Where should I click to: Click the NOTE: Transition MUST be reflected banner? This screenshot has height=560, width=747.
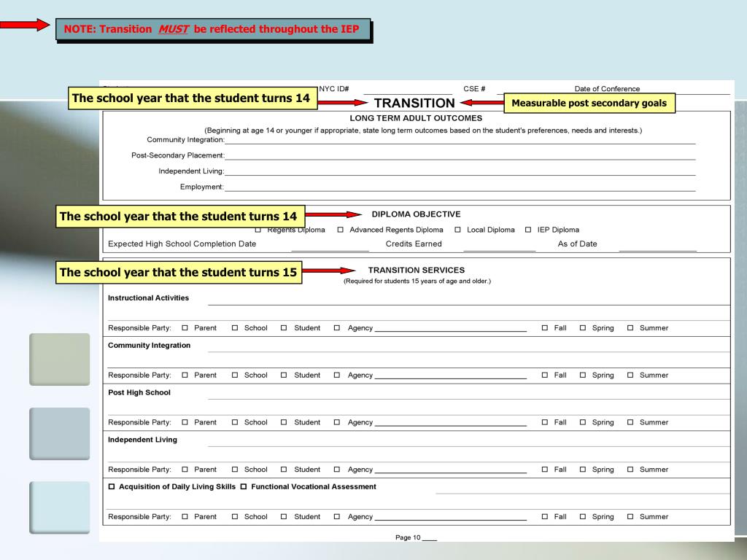pos(214,29)
